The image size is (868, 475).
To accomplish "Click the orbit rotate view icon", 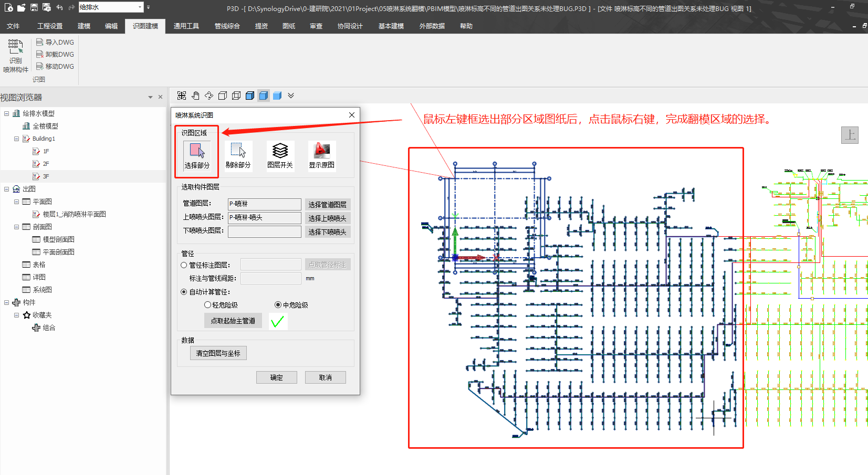I will (x=209, y=96).
